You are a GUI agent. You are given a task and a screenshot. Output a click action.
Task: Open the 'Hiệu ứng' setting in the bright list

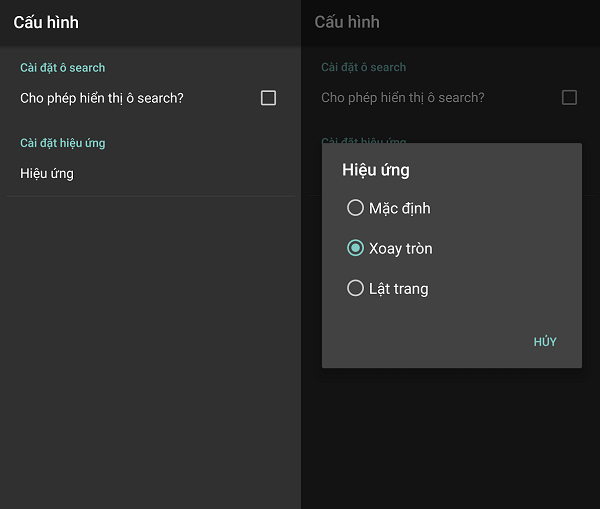pos(47,173)
